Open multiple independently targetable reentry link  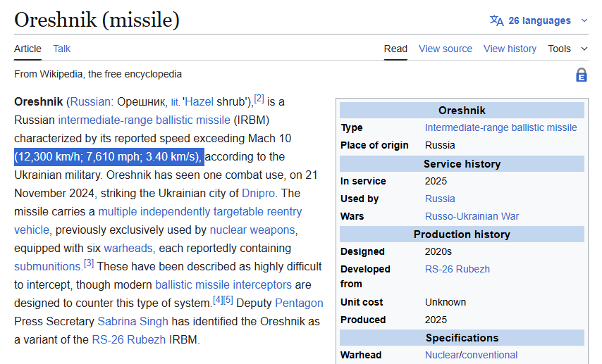[200, 211]
